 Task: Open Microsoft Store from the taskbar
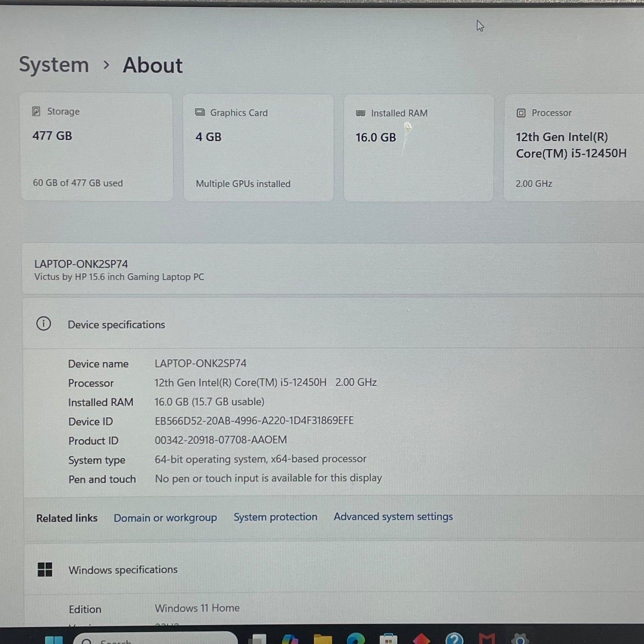(388, 639)
